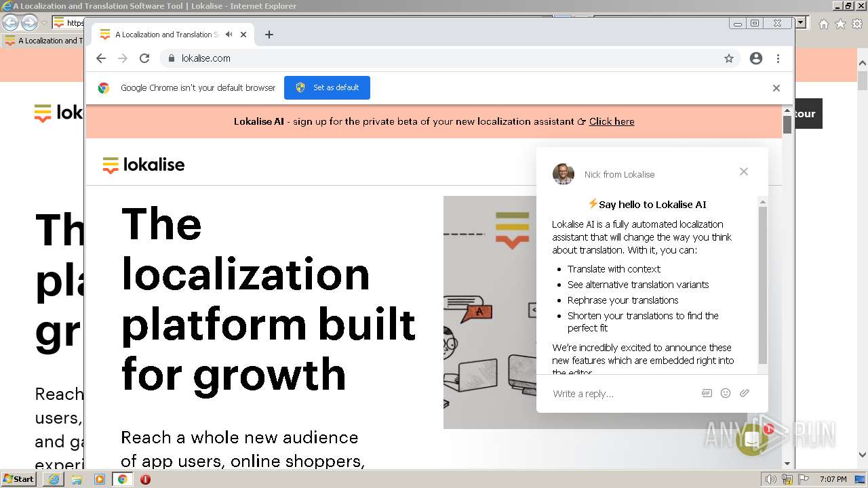Expand the Internet Explorer address bar dropdown
The image size is (868, 488).
(x=801, y=23)
